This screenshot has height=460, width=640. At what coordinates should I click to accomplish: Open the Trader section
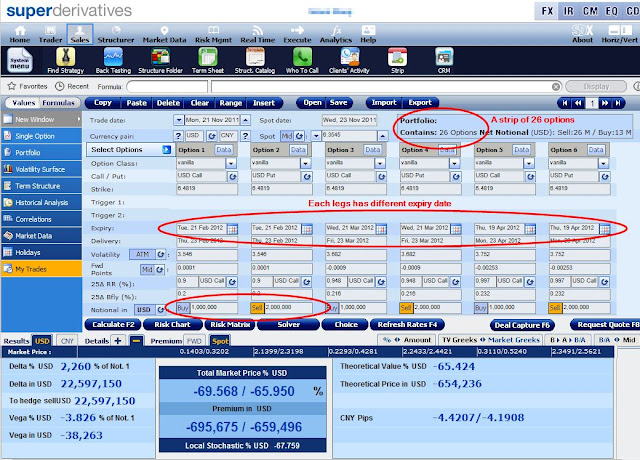(x=50, y=34)
